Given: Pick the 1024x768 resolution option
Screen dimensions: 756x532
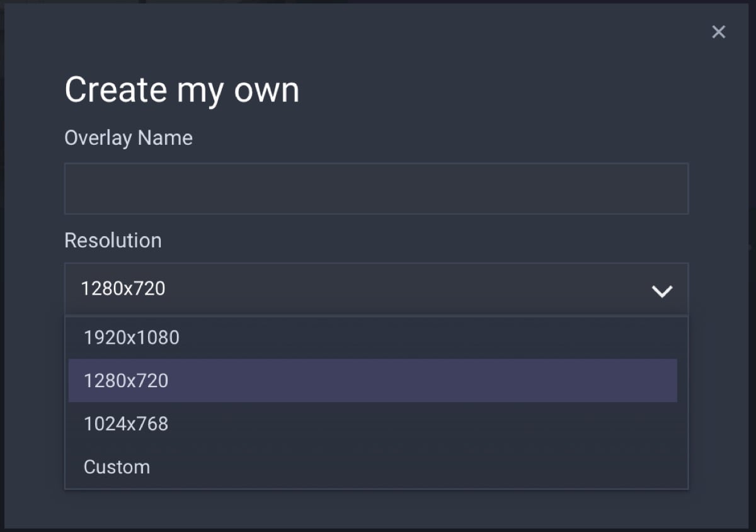Looking at the screenshot, I should pyautogui.click(x=126, y=424).
